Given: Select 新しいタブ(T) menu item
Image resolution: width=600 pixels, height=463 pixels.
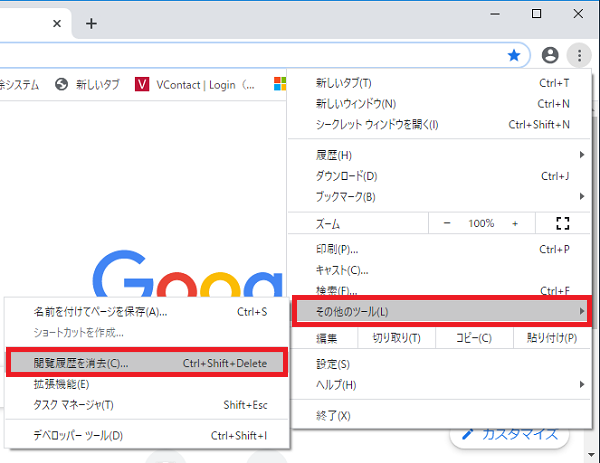Looking at the screenshot, I should click(439, 83).
